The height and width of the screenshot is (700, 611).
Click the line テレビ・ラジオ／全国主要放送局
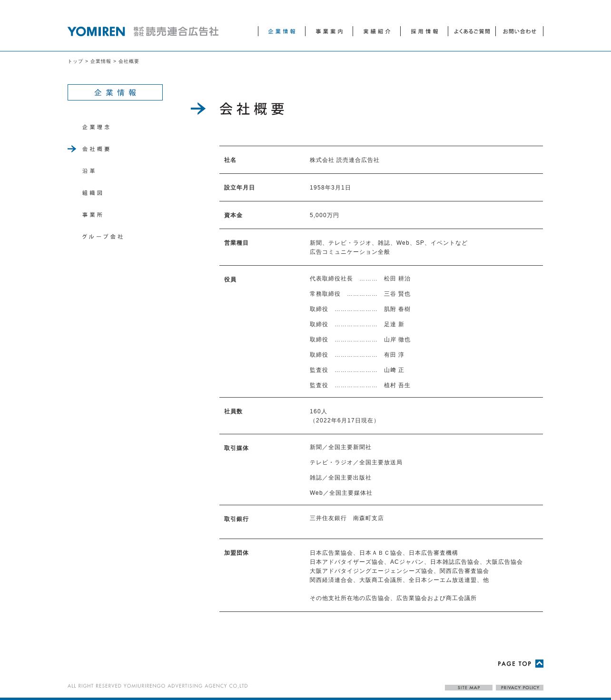coord(356,462)
